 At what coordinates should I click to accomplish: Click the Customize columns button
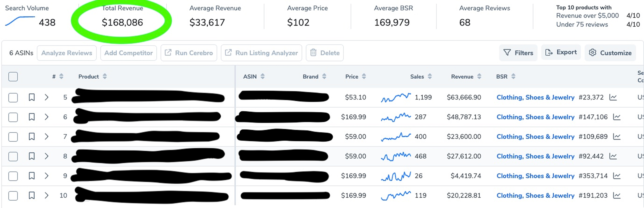610,53
